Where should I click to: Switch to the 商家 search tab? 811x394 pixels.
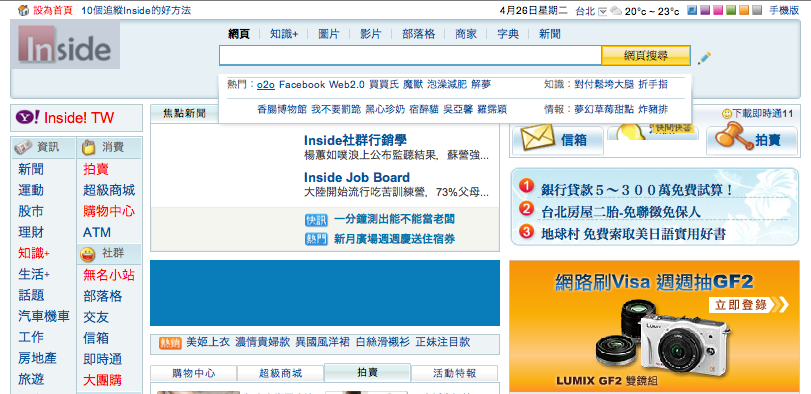point(466,34)
